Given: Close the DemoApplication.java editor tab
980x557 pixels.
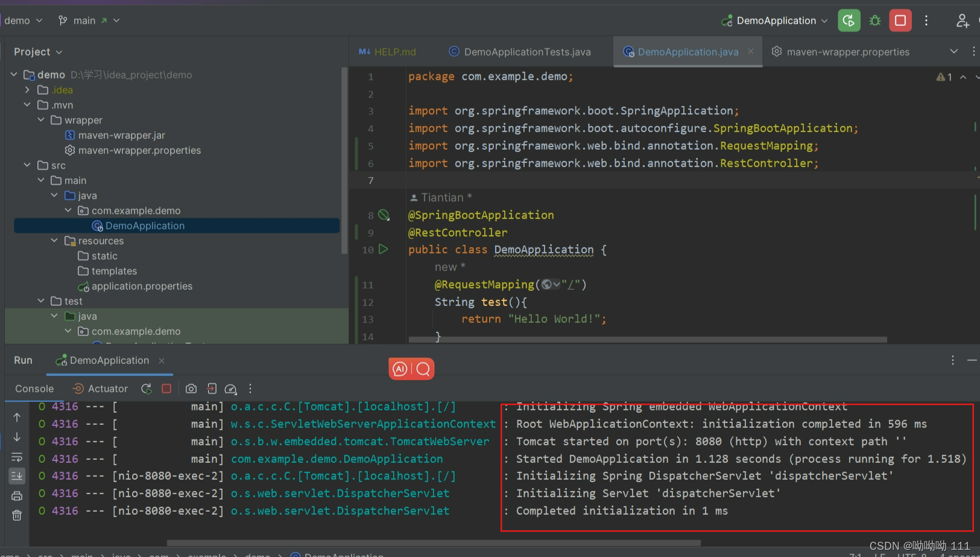Looking at the screenshot, I should (x=751, y=51).
